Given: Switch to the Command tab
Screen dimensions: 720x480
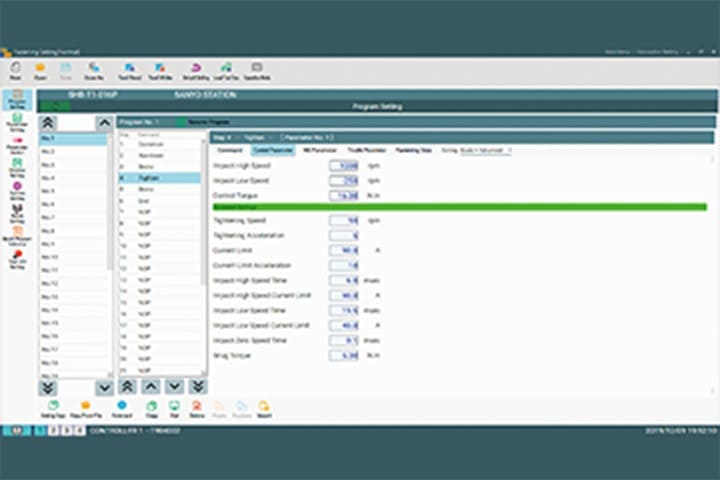Looking at the screenshot, I should tap(230, 150).
